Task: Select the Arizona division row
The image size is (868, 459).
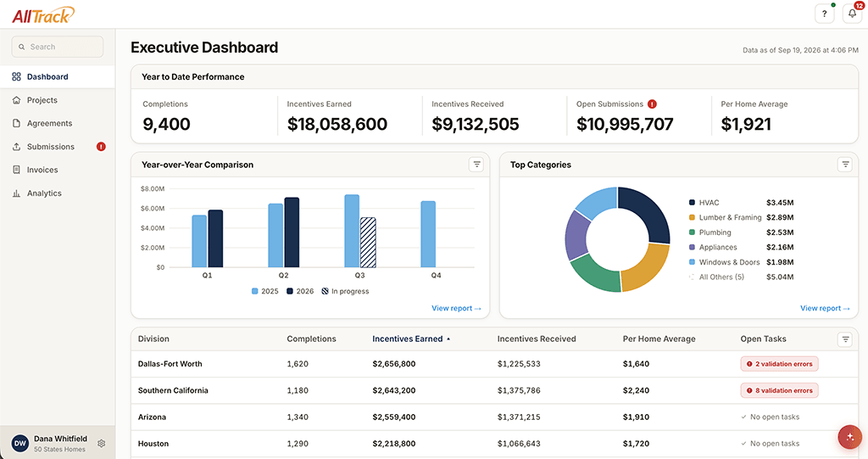Action: pyautogui.click(x=494, y=417)
